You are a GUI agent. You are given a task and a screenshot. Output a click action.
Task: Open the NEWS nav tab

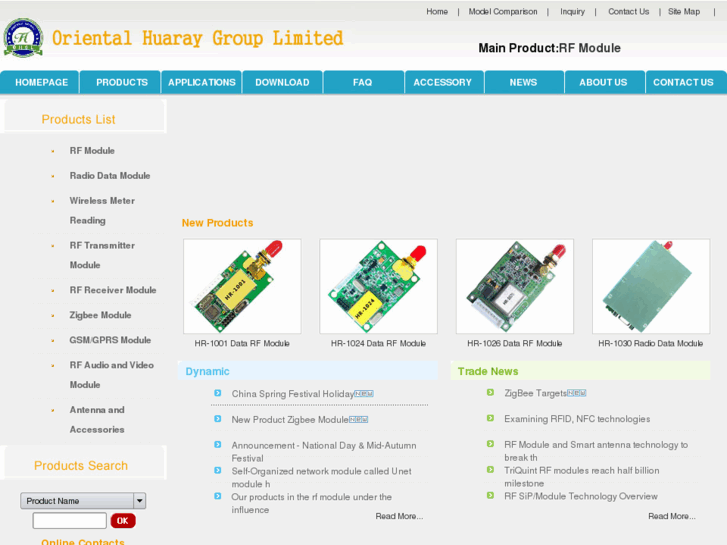(523, 82)
